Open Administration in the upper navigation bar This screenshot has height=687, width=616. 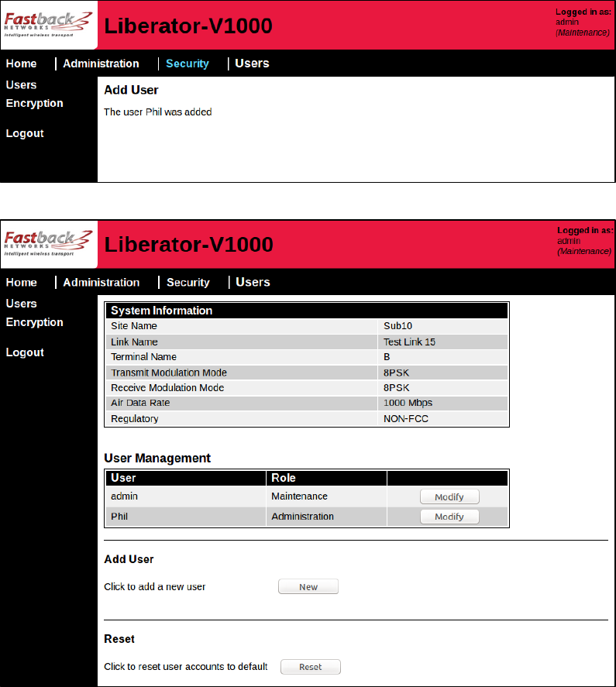click(101, 64)
